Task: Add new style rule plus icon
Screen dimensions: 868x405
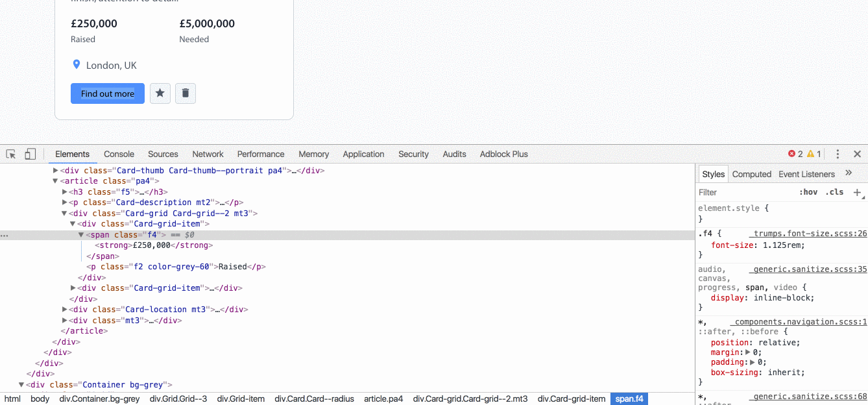Action: [857, 192]
